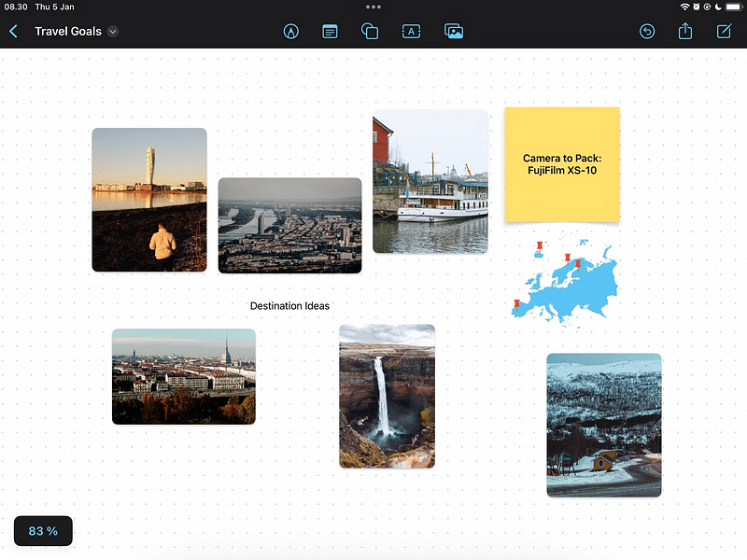Tap the back chevron to leave the board
Screen dimensions: 747x560
click(13, 32)
